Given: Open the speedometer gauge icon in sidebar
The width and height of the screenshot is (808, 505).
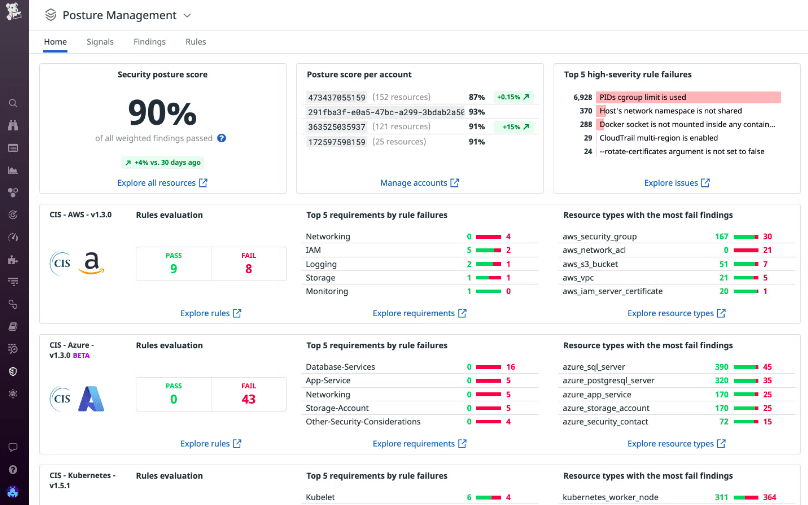Looking at the screenshot, I should [13, 237].
